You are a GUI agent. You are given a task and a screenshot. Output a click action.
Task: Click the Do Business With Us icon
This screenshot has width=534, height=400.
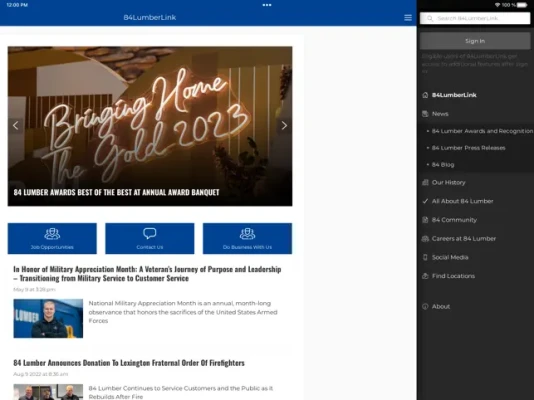tap(247, 234)
